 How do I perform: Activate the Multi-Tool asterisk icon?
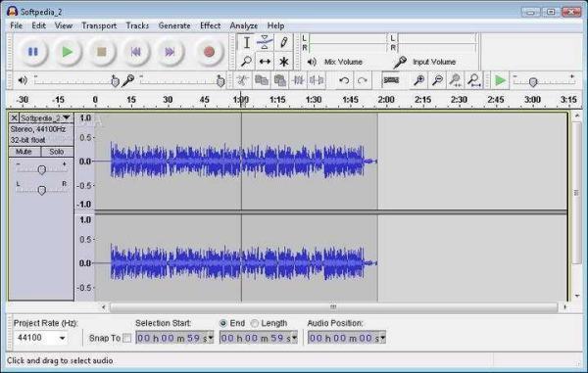point(283,61)
